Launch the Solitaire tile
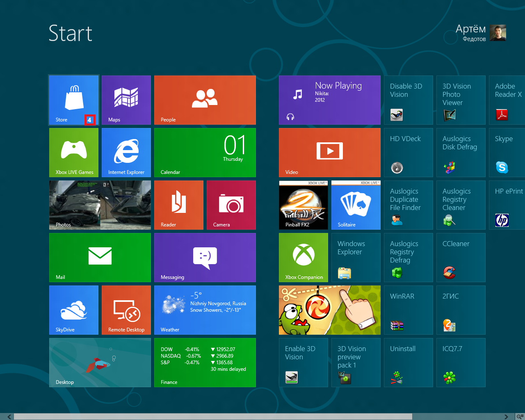525x420 pixels. tap(356, 205)
